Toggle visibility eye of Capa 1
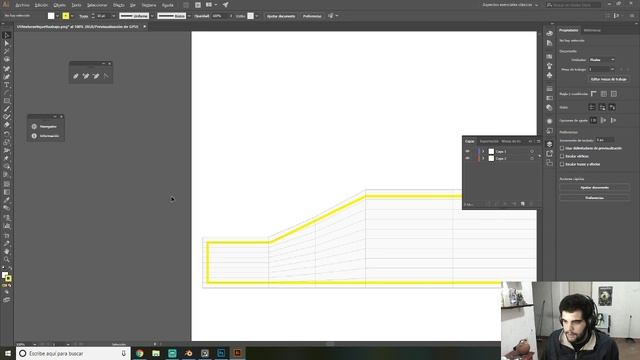Image resolution: width=640 pixels, height=360 pixels. [467, 151]
